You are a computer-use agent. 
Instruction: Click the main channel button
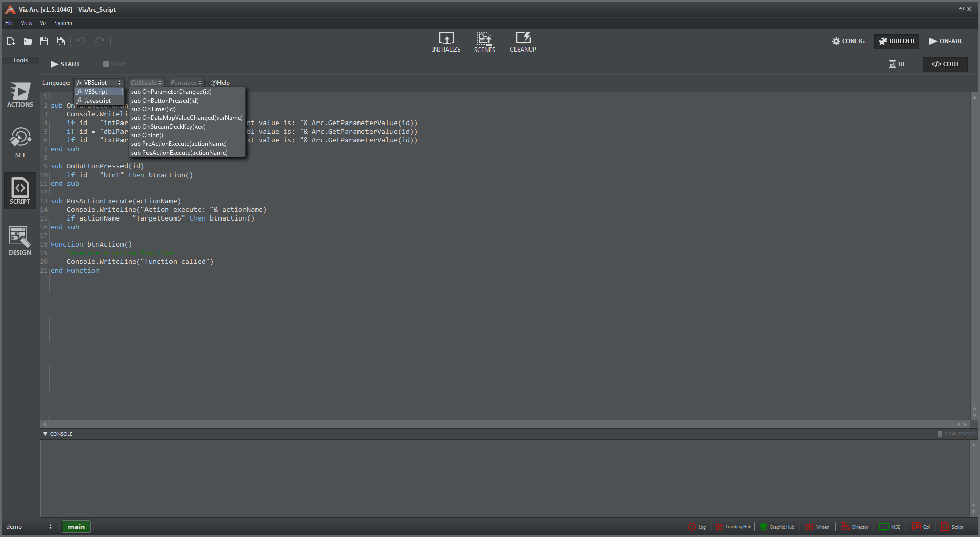(76, 527)
